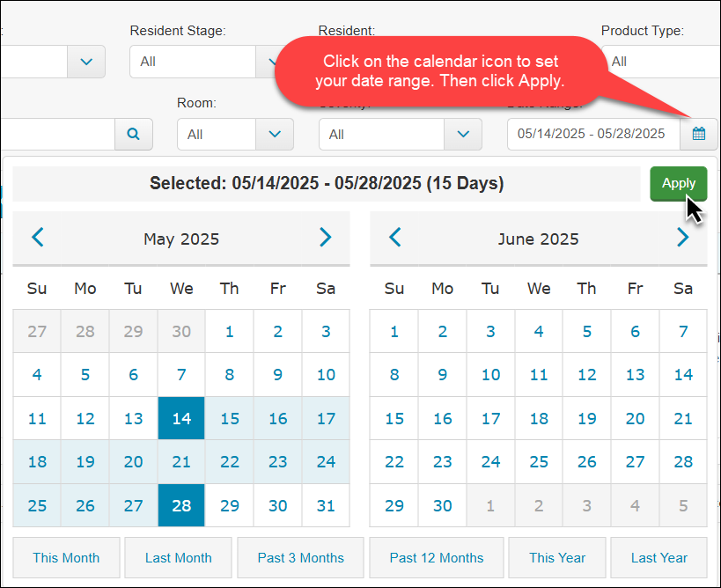Pick June 14 in the calendar

683,374
